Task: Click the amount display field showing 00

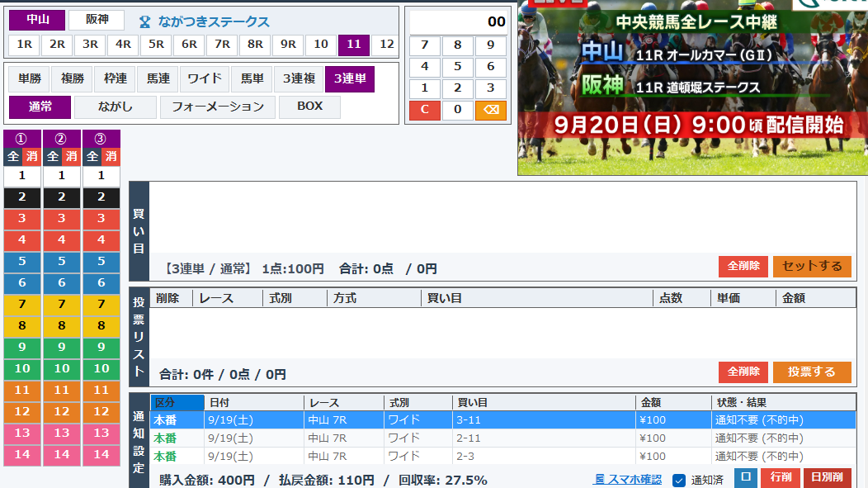Action: [458, 22]
